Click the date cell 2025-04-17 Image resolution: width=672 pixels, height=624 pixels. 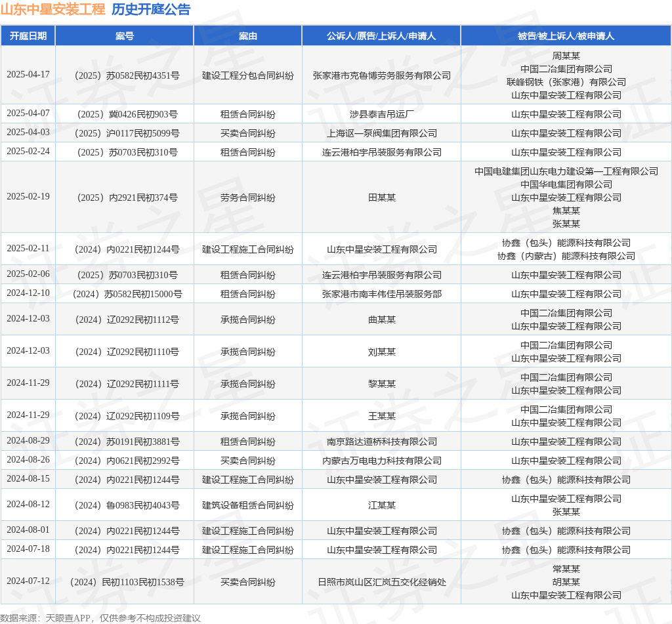point(28,75)
